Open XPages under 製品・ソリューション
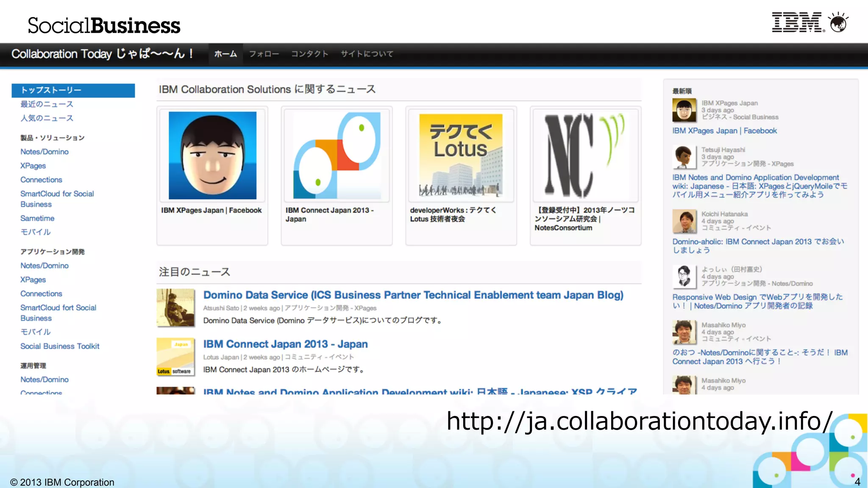The image size is (868, 488). pos(33,166)
